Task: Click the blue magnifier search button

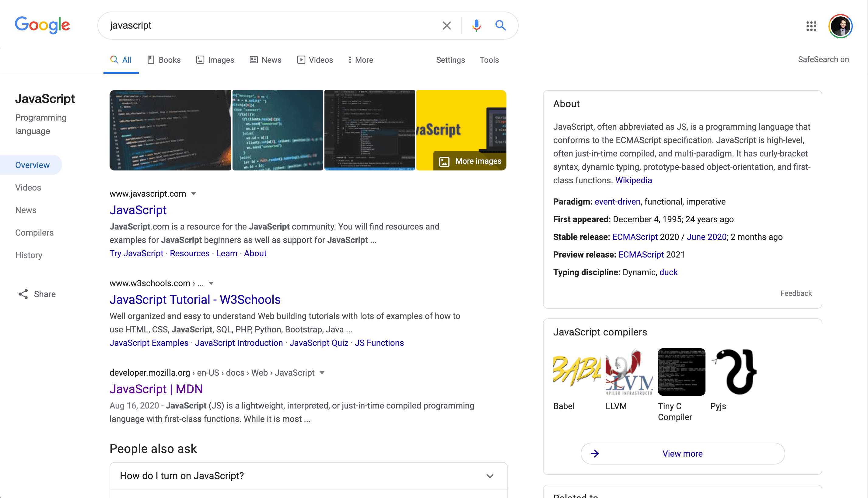Action: [500, 25]
